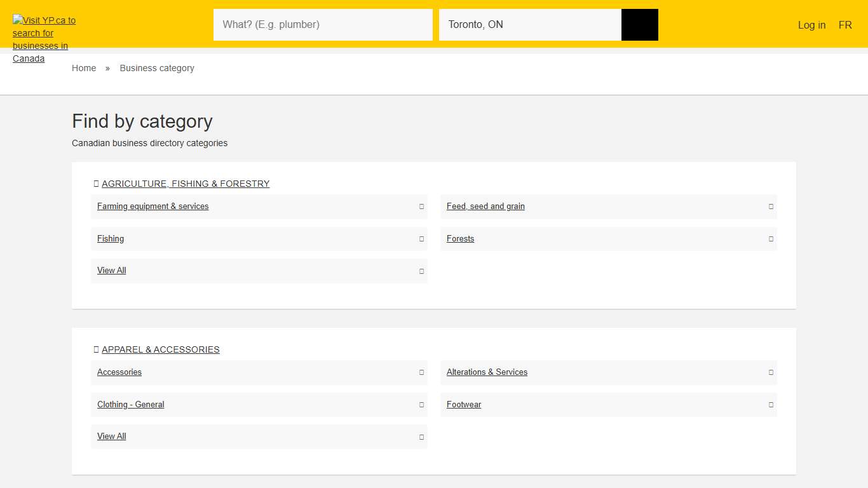Expand the Feed, seed and grain category

(770, 207)
